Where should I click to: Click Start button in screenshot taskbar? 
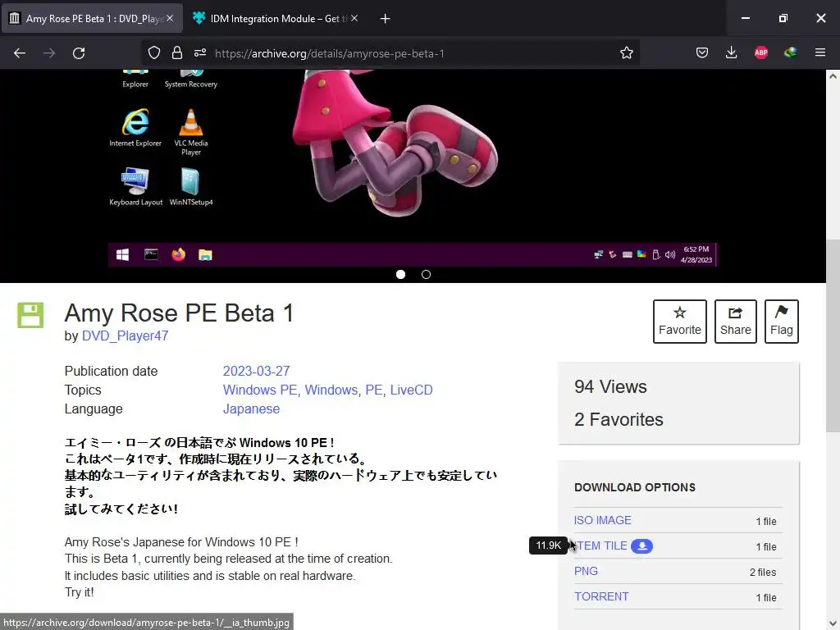(123, 254)
